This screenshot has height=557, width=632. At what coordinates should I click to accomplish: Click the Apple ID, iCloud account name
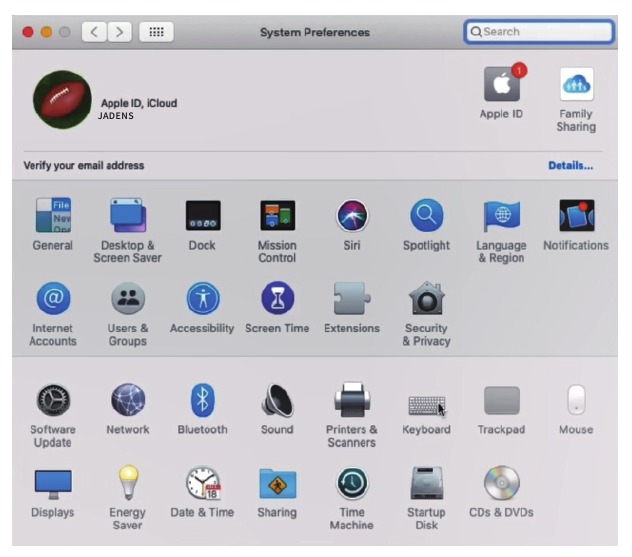tap(139, 103)
